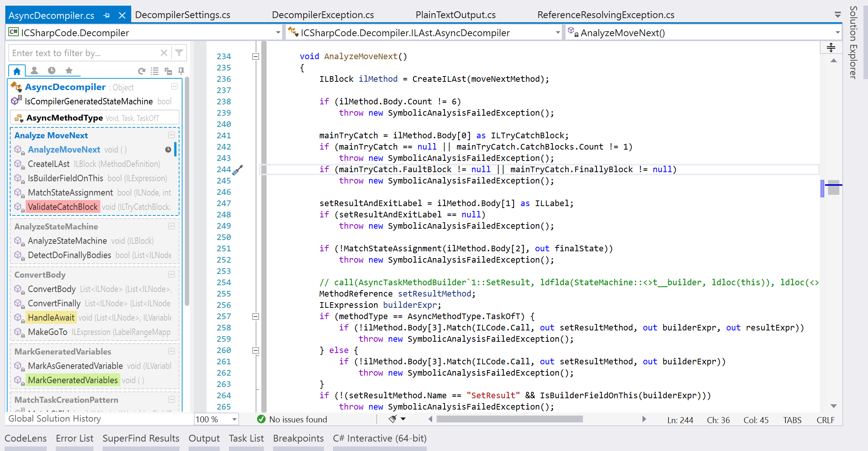Viewport: 868px width, 451px height.
Task: Click the AsyncDecompiler class icon
Action: 16,87
